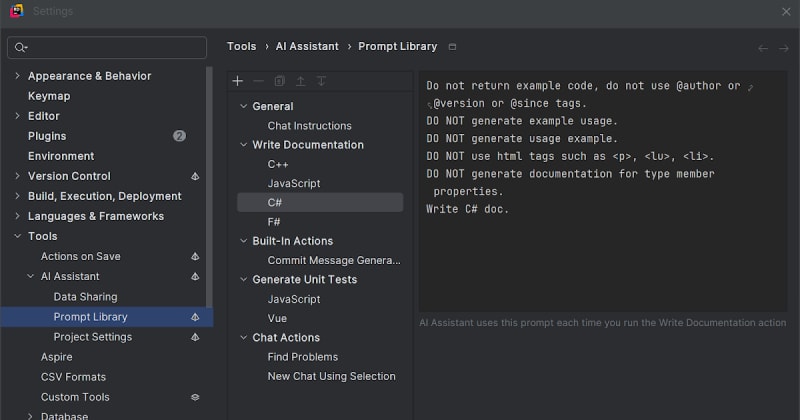Image resolution: width=800 pixels, height=420 pixels.
Task: Collapse the Write Documentation group
Action: tap(242, 145)
